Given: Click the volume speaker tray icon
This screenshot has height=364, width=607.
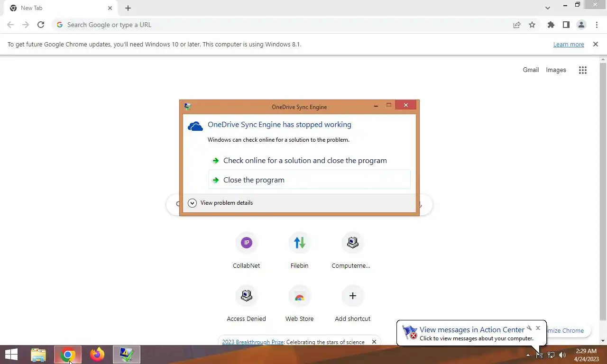Looking at the screenshot, I should pyautogui.click(x=562, y=355).
